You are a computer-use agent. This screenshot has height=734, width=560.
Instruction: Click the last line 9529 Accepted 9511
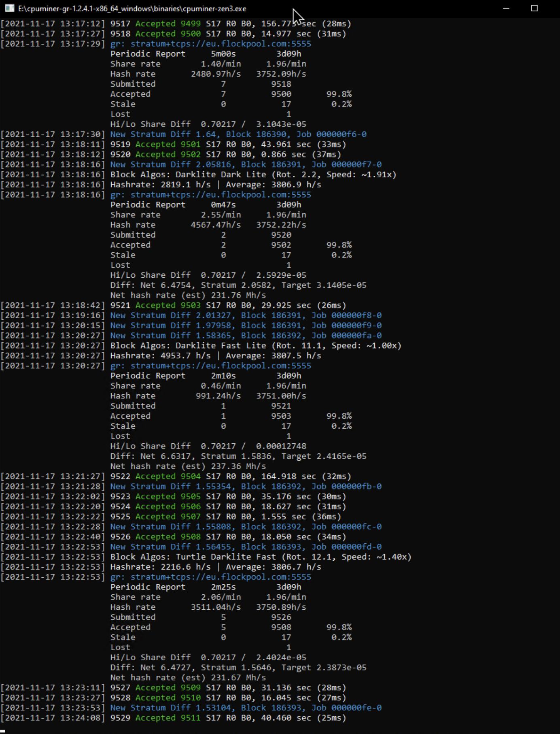pyautogui.click(x=228, y=718)
